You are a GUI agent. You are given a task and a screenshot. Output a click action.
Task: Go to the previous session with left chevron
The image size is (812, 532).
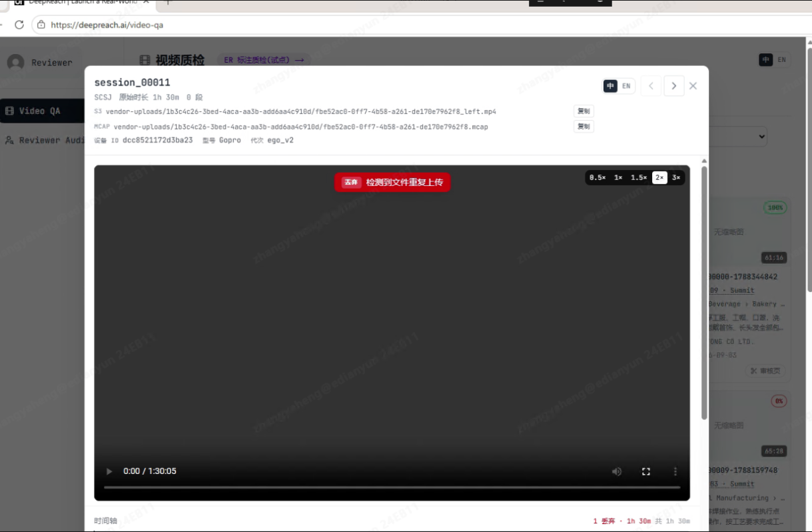(651, 86)
